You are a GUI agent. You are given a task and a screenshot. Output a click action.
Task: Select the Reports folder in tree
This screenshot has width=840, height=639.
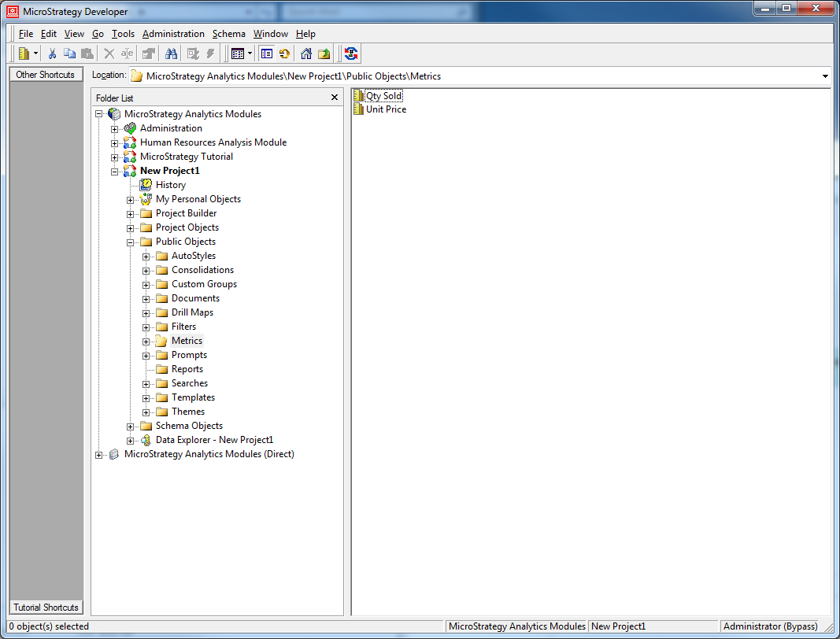click(187, 369)
